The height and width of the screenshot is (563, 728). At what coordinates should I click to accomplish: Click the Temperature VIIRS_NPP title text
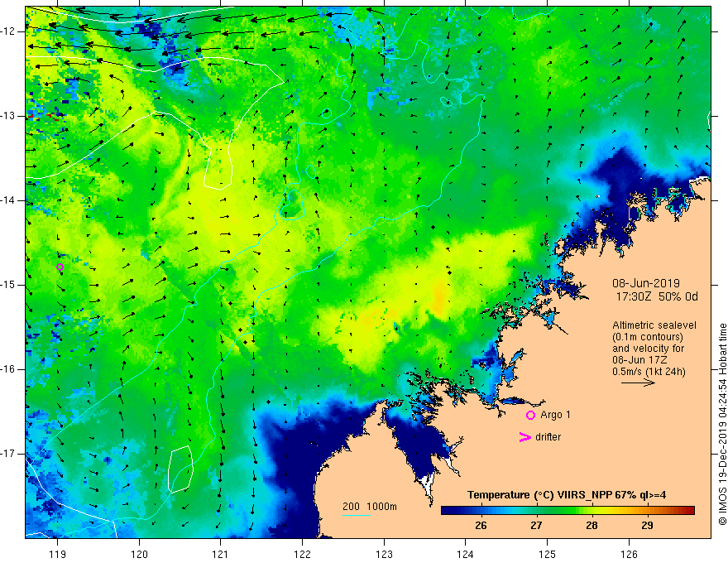tap(567, 495)
